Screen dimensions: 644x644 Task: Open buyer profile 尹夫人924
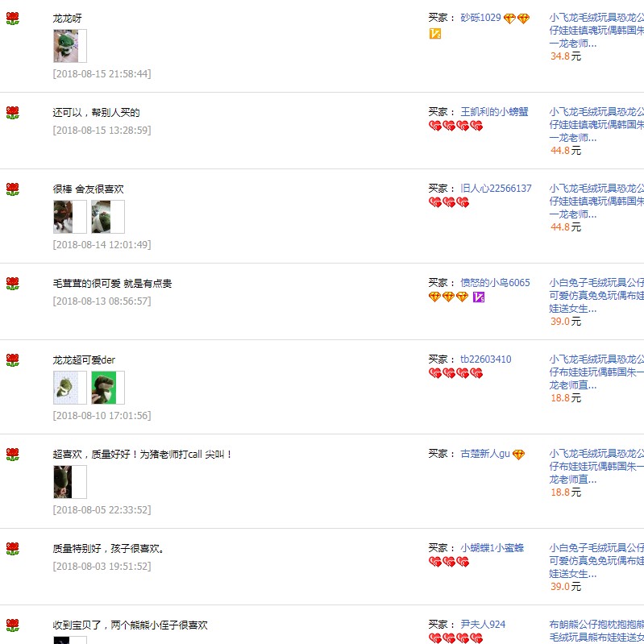[483, 625]
